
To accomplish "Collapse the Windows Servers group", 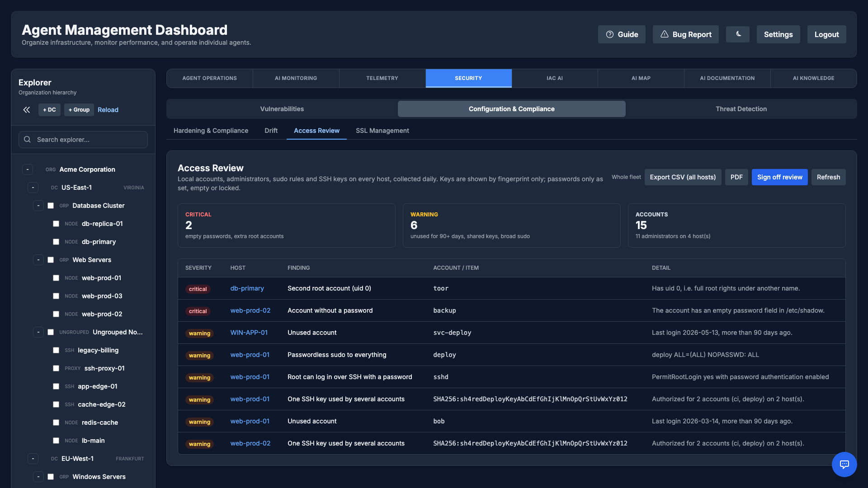I will click(x=38, y=477).
